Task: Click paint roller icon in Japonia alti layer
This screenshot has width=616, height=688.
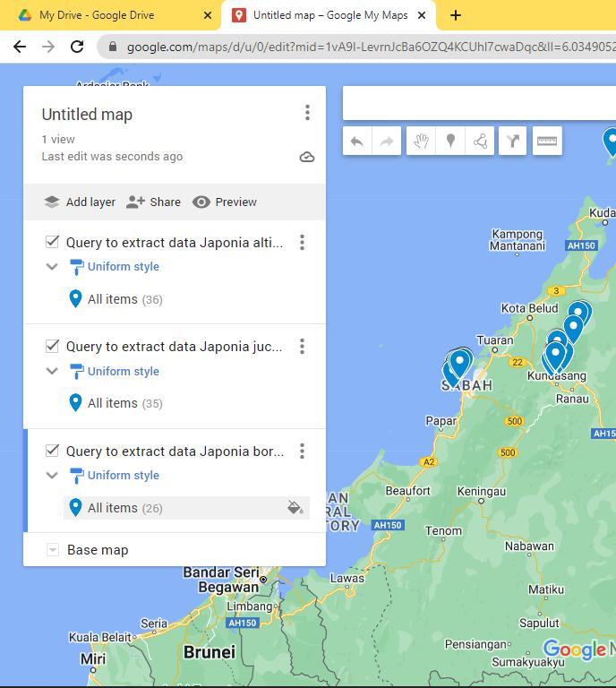Action: [x=76, y=267]
